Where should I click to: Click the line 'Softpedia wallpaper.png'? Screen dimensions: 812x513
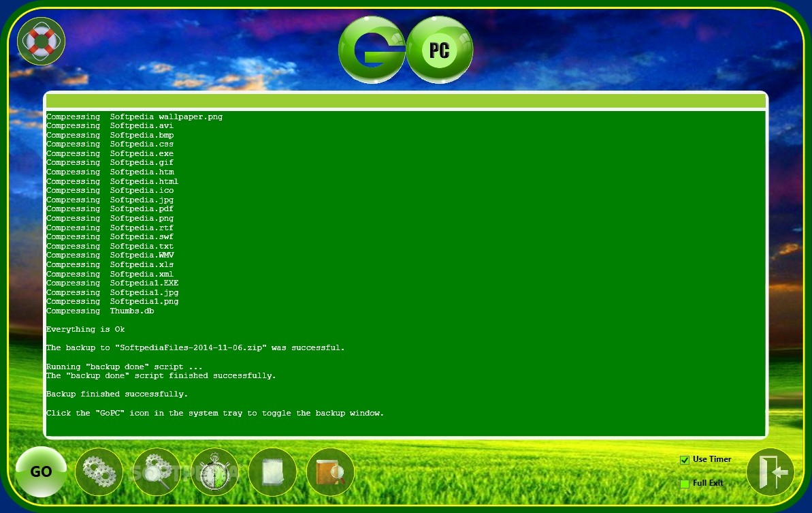(x=135, y=116)
